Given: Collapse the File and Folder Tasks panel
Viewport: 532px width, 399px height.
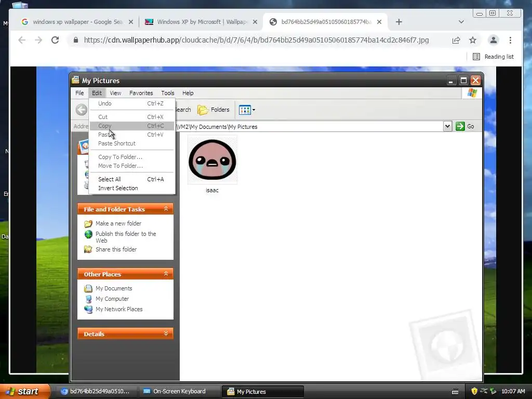Looking at the screenshot, I should (x=166, y=209).
